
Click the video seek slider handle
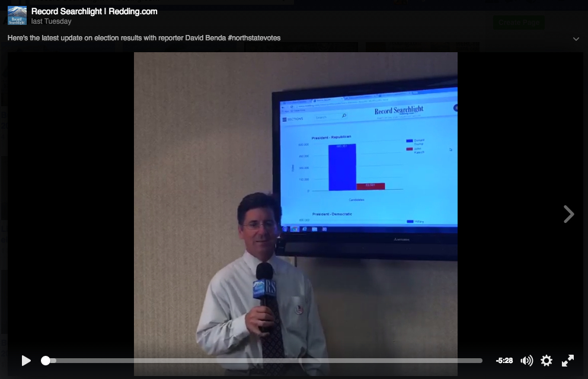tap(46, 361)
